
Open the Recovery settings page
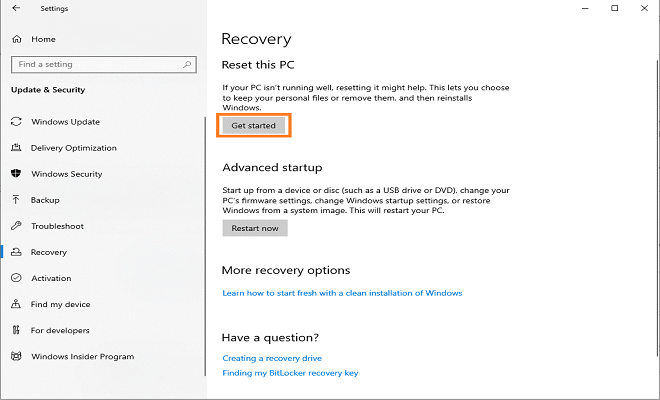coord(49,252)
